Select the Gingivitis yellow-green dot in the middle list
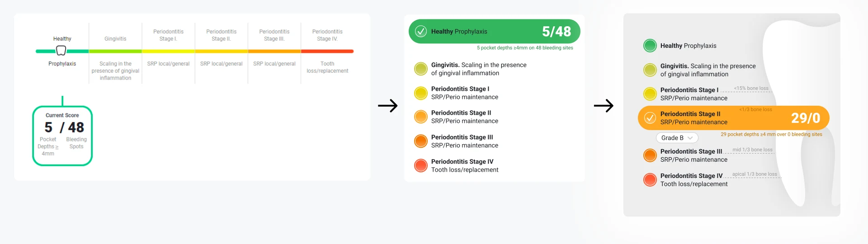 coord(421,69)
